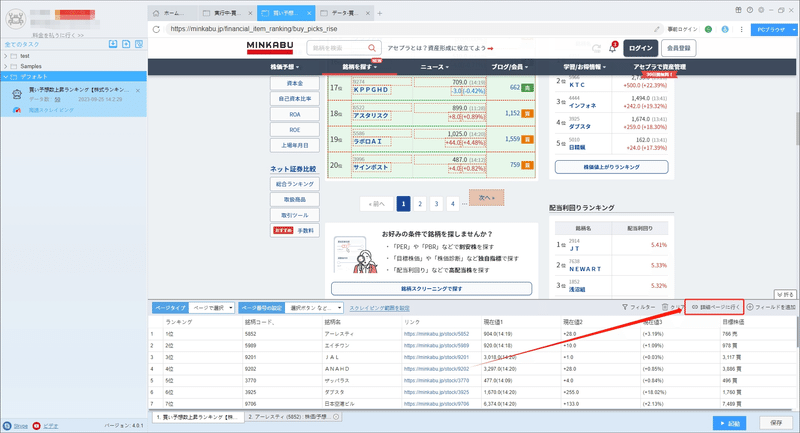This screenshot has height=433, width=800.
Task: Add a new tab with plus icon
Action: [380, 13]
